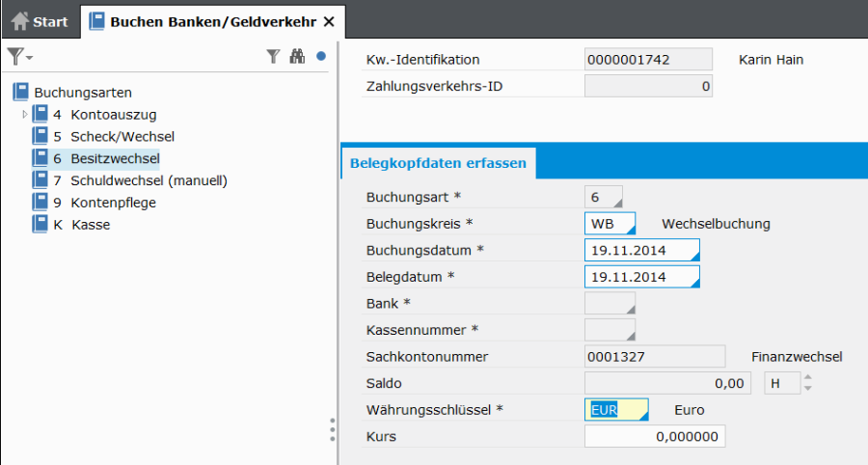Click the Kurs exchange rate field

(x=655, y=436)
